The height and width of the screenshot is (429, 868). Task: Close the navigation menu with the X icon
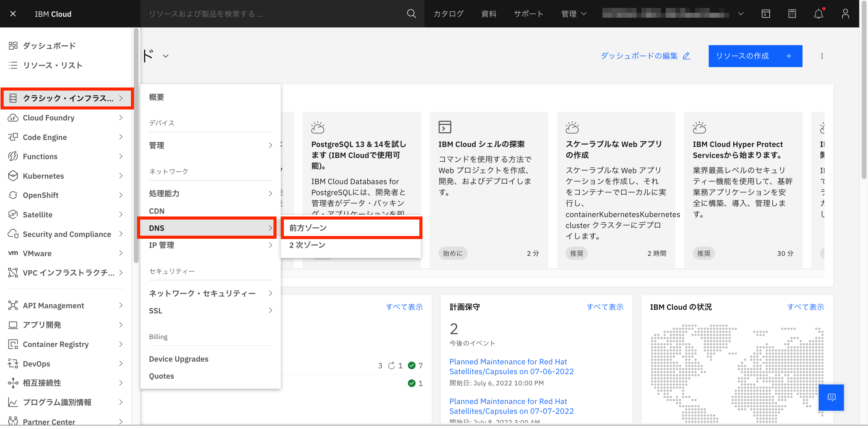click(13, 14)
